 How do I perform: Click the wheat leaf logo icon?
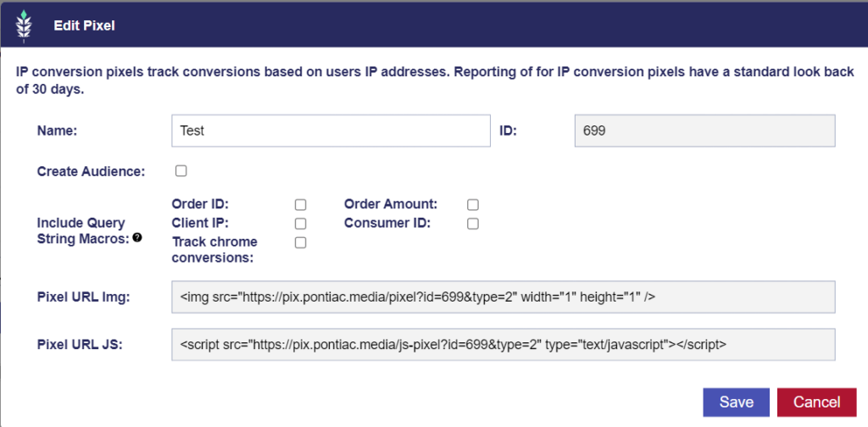[25, 25]
